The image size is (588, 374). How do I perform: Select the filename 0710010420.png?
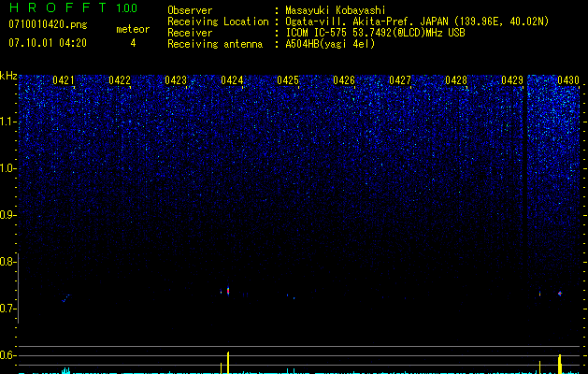(48, 25)
